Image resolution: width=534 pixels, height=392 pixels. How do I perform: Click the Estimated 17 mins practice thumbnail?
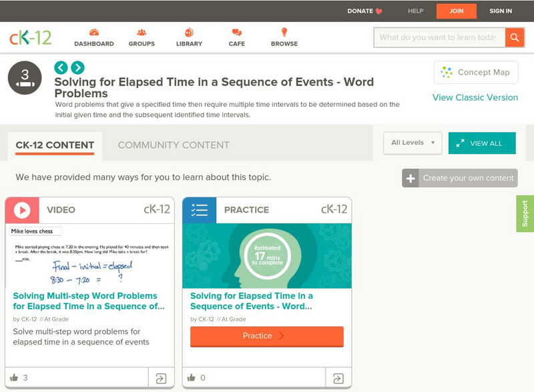267,256
